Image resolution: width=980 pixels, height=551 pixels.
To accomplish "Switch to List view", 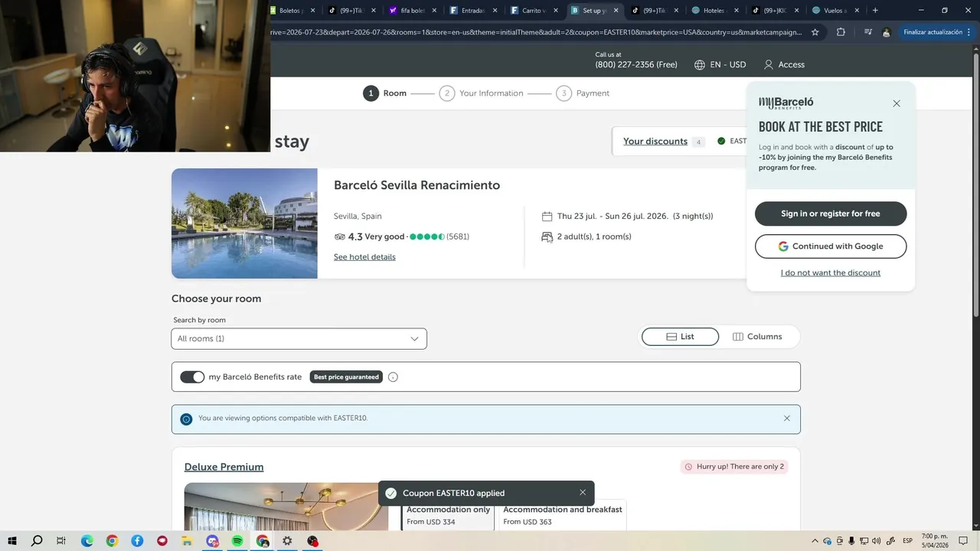I will click(680, 337).
